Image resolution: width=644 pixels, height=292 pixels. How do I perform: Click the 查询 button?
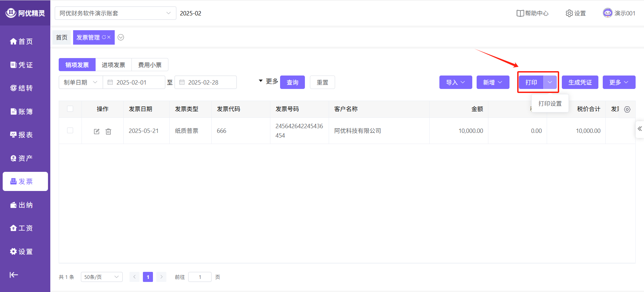[292, 82]
